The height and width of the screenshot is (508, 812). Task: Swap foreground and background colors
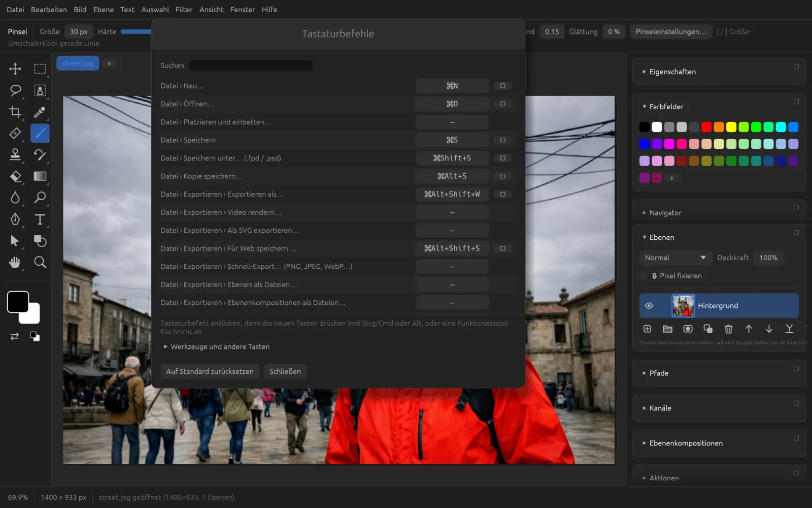(x=15, y=336)
